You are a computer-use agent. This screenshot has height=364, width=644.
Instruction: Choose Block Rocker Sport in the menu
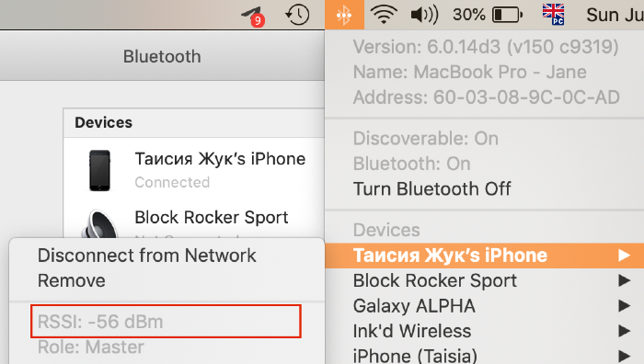click(x=485, y=280)
